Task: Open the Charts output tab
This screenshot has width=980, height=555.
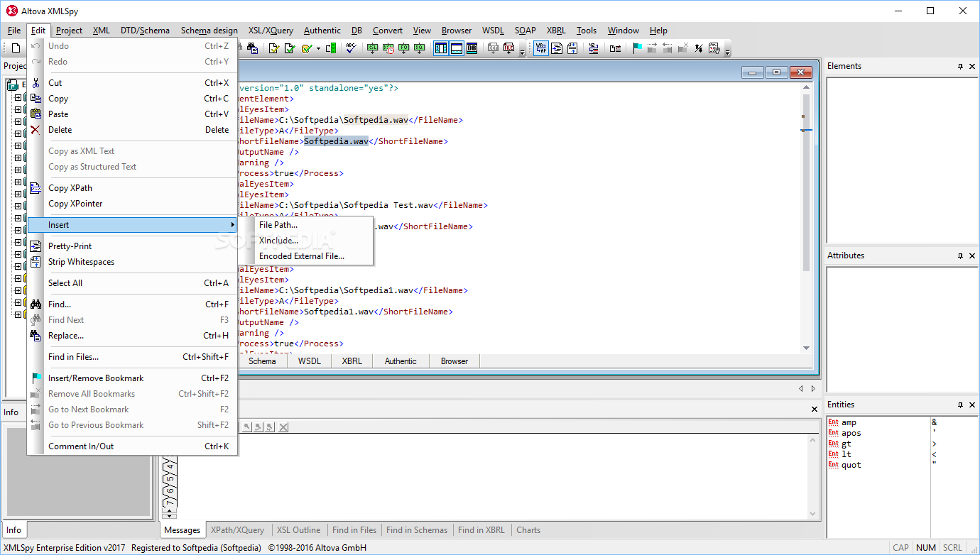Action: pyautogui.click(x=528, y=530)
